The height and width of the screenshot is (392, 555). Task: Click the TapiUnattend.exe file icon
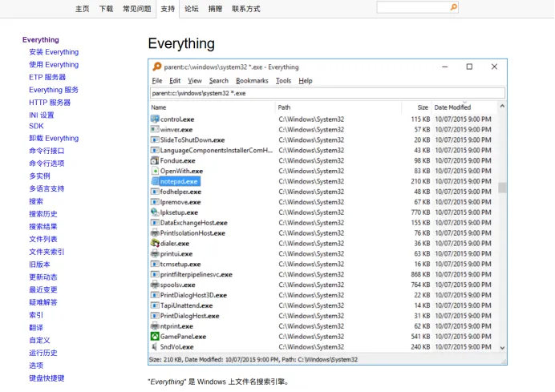click(x=155, y=305)
